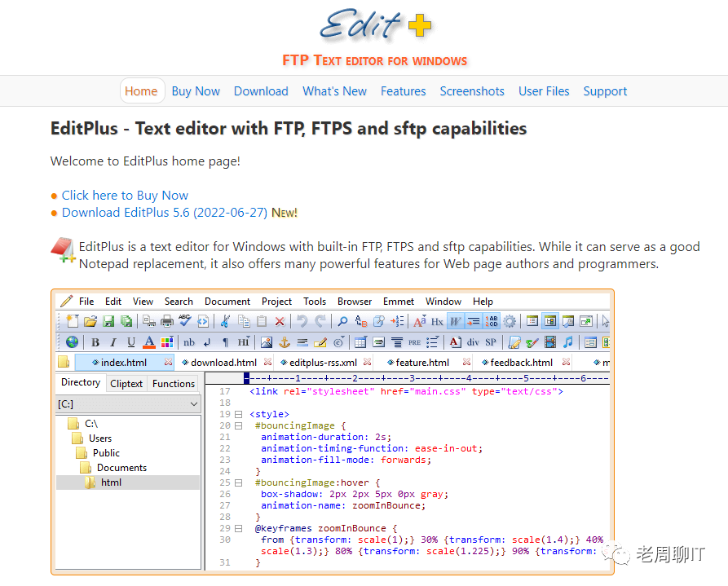Viewport: 728px width, 586px height.
Task: Switch to the Cliptext tab
Action: [x=126, y=384]
